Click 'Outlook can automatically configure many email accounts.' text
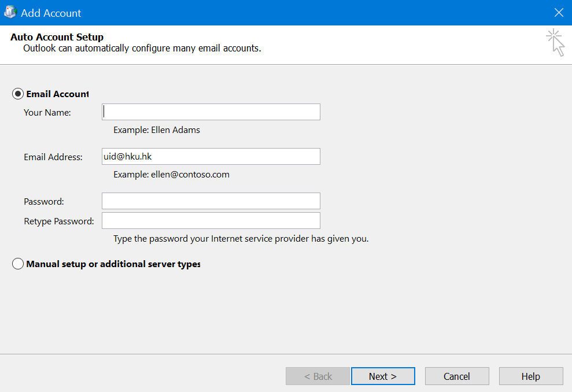The width and height of the screenshot is (572, 392). click(x=142, y=48)
